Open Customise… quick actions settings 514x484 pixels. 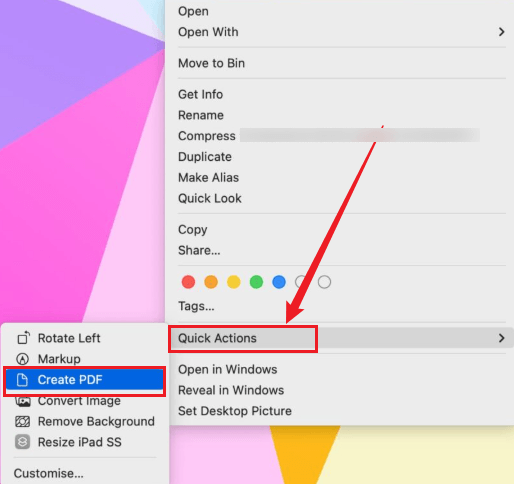(x=49, y=473)
